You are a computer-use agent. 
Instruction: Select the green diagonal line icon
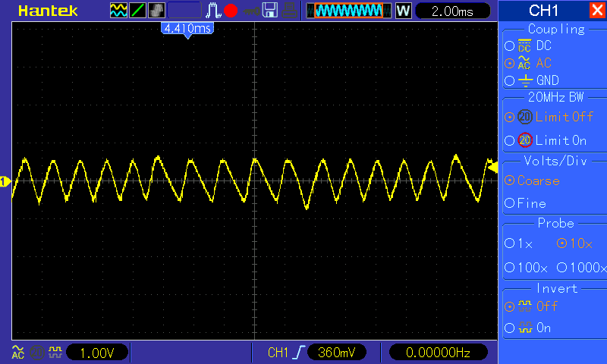pyautogui.click(x=137, y=11)
